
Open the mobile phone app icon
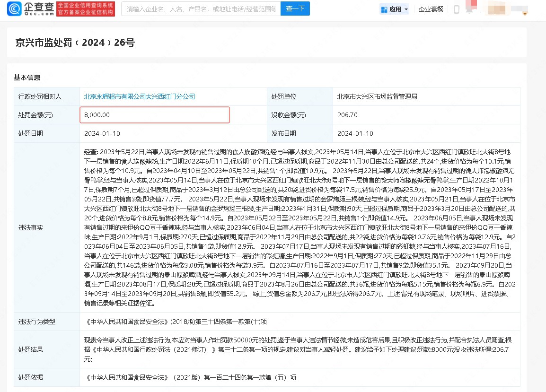pos(457,9)
